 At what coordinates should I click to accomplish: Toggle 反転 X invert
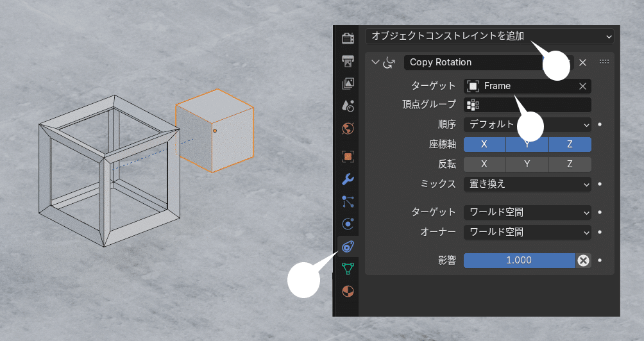click(x=485, y=164)
